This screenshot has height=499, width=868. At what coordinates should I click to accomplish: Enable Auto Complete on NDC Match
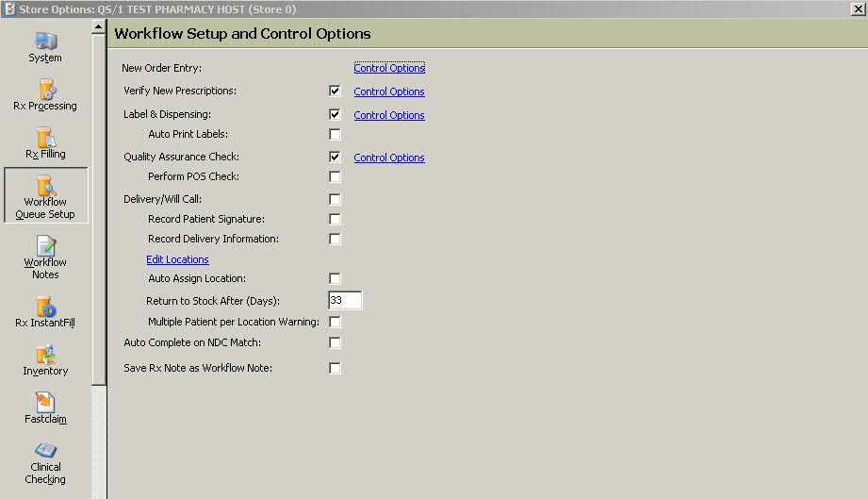[x=335, y=342]
